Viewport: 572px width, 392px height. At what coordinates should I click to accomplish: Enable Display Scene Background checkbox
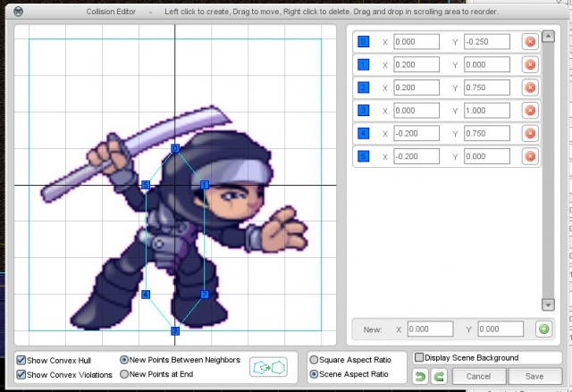point(419,357)
